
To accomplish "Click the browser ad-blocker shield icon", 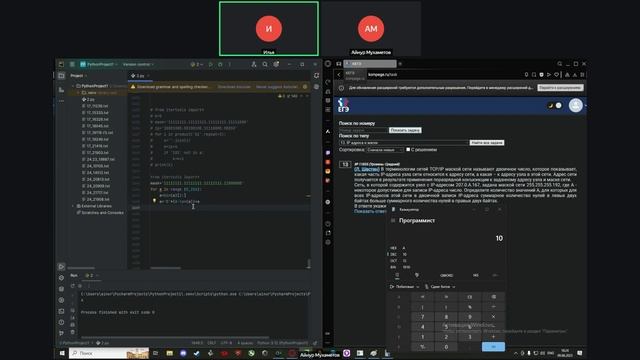I will (x=541, y=75).
